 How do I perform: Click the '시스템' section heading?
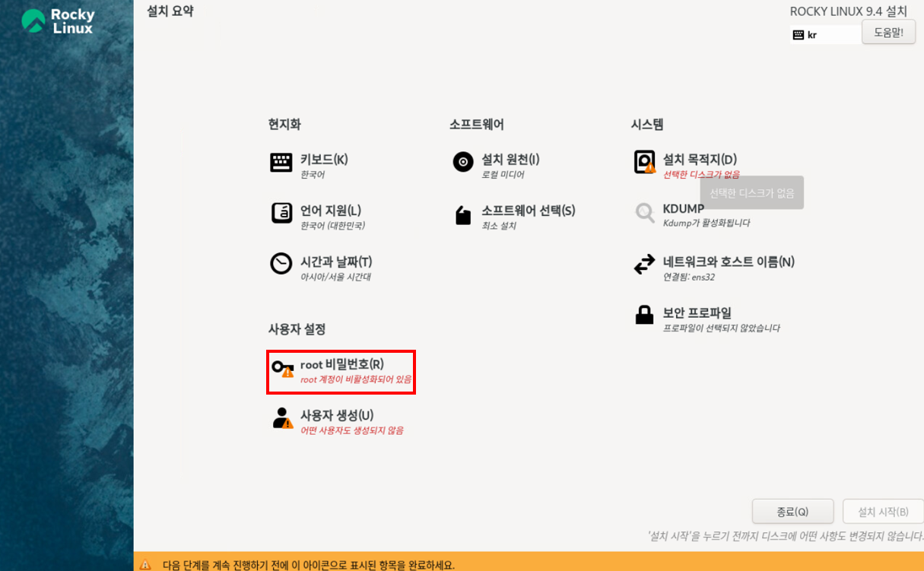647,124
